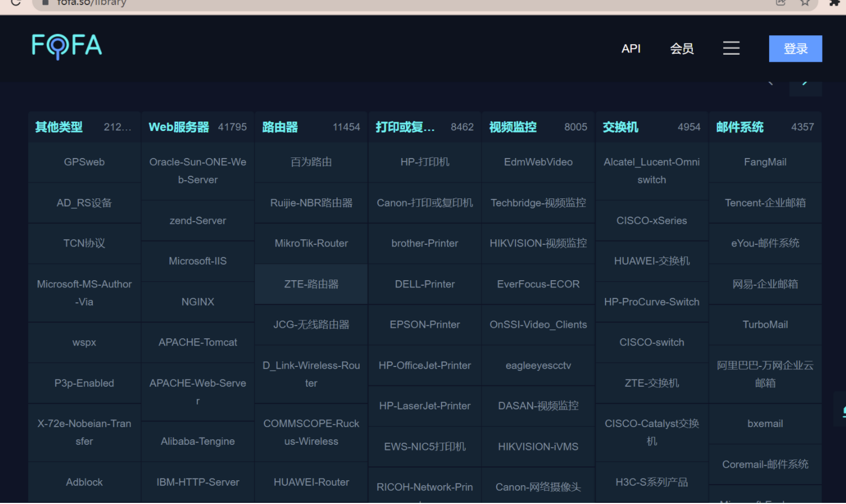Screen dimensions: 846x504
Task: Select the 交换机 category header
Action: [620, 127]
